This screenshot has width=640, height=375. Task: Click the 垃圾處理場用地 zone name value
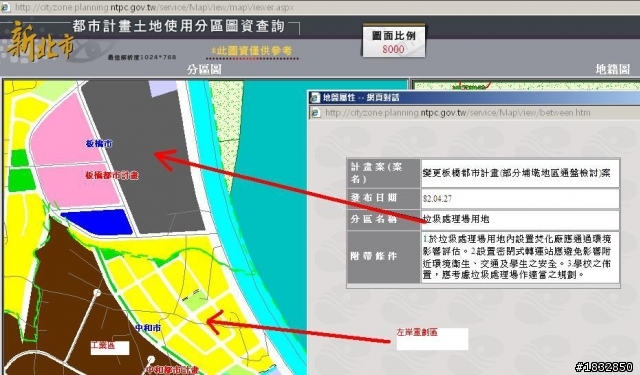[456, 219]
